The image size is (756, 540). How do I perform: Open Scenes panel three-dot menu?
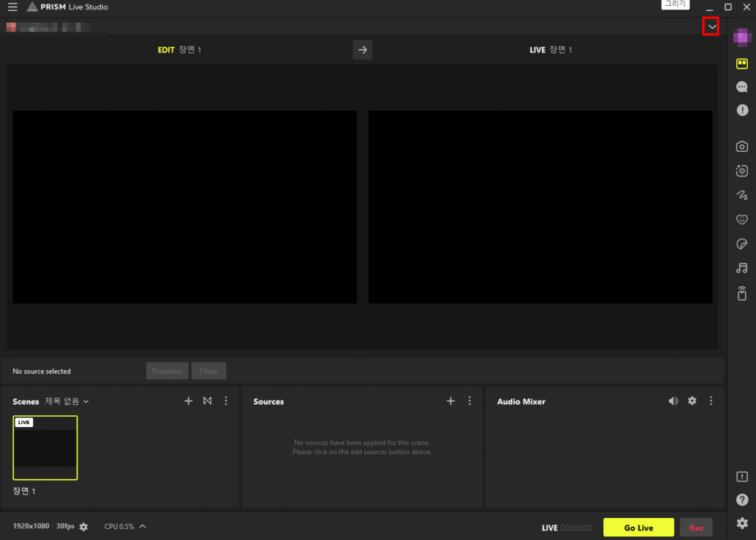coord(226,401)
